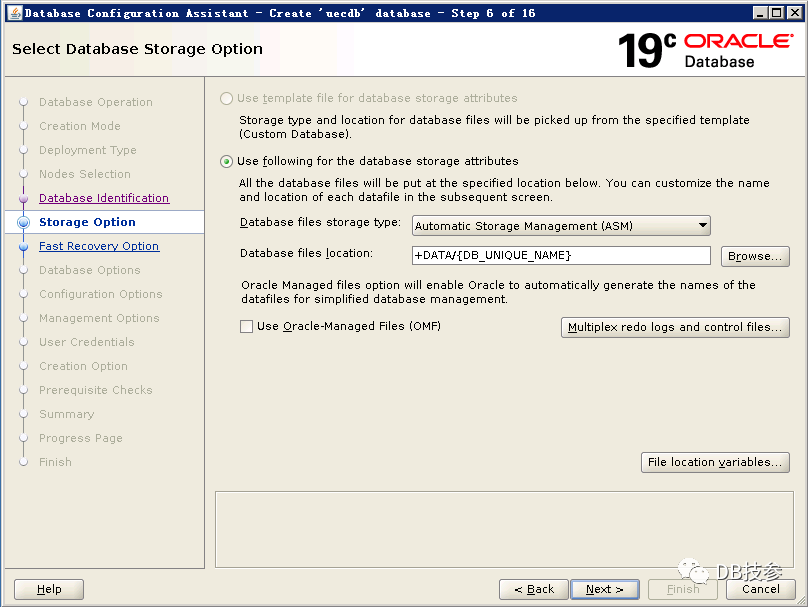Maximize the Database Configuration Assistant window
Image resolution: width=808 pixels, height=607 pixels.
pyautogui.click(x=777, y=13)
